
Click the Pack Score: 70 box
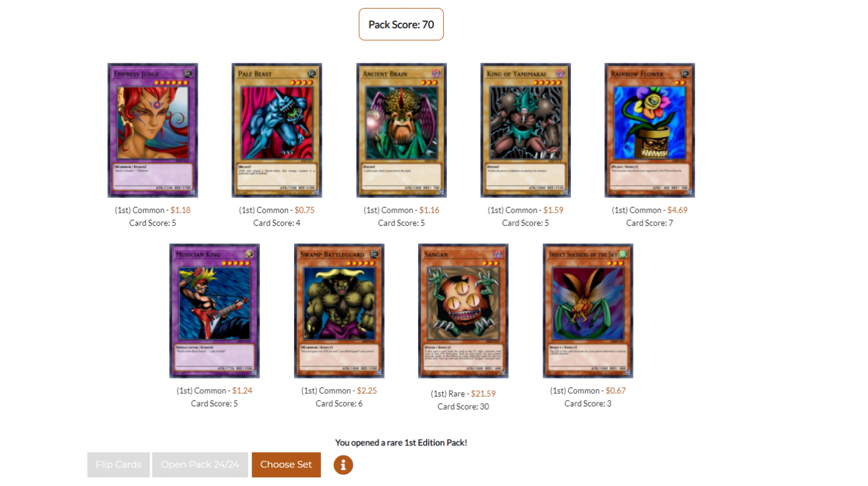click(401, 25)
